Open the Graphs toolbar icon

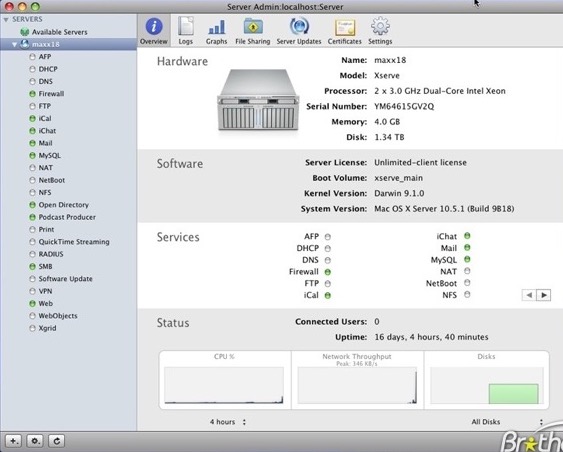tap(217, 31)
